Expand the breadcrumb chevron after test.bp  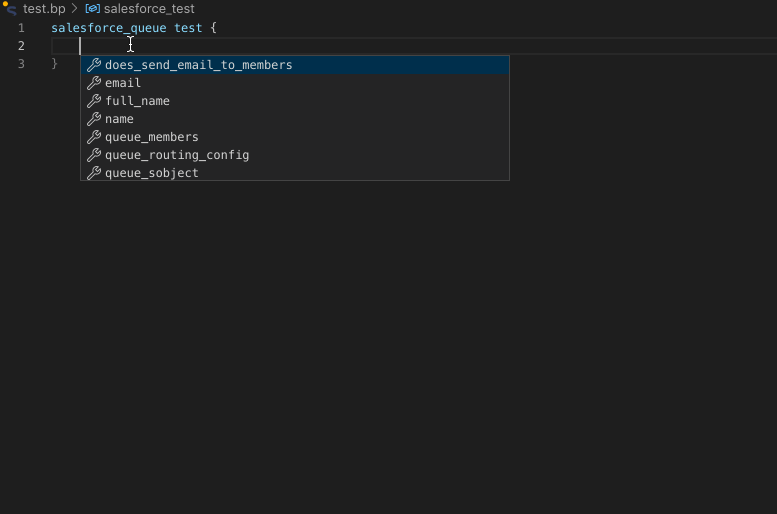[75, 8]
